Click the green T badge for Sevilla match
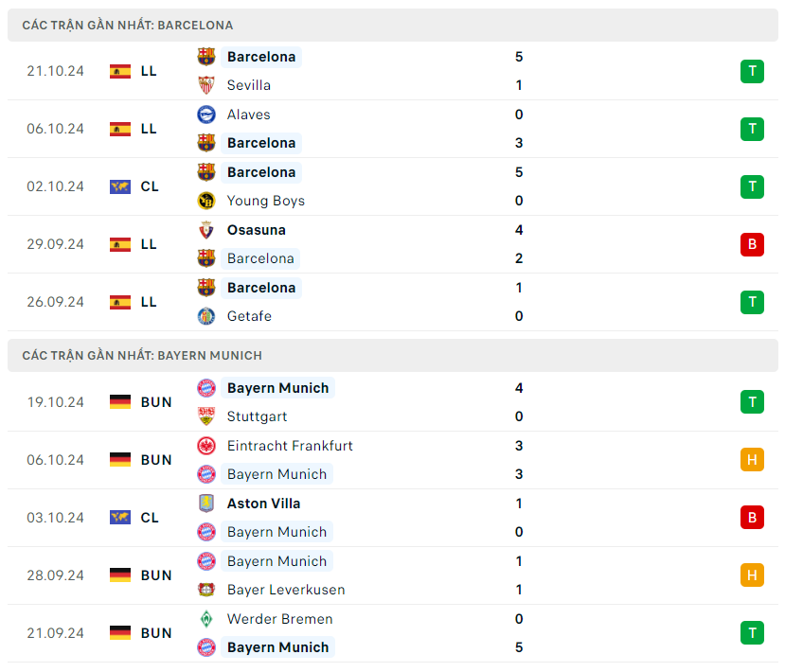The height and width of the screenshot is (672, 785). click(752, 71)
